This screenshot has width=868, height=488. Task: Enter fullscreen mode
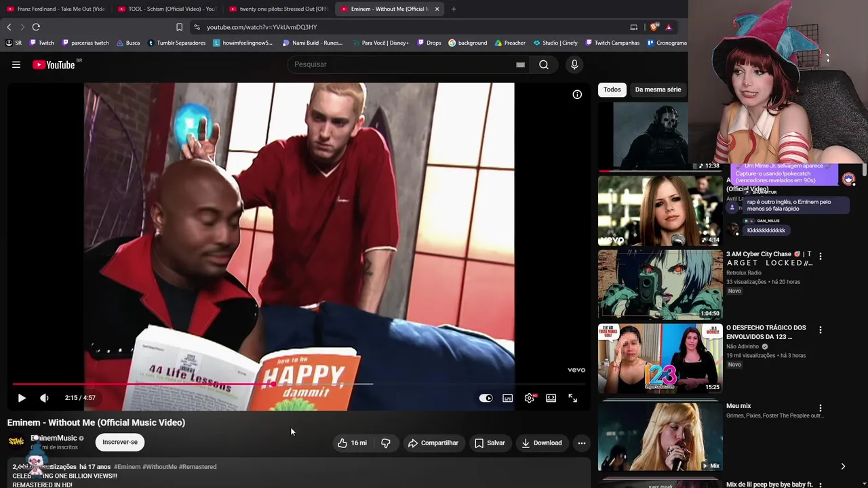pyautogui.click(x=573, y=398)
